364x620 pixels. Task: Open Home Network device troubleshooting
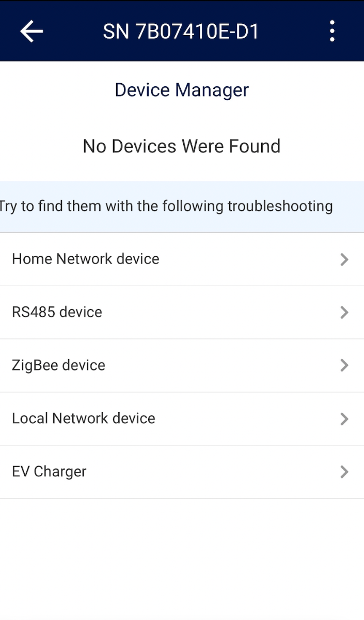182,259
